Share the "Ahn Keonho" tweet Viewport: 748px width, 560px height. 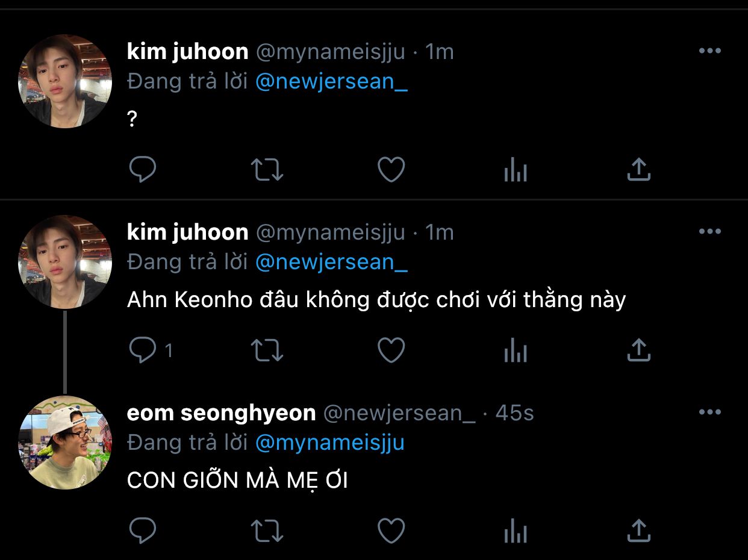639,350
